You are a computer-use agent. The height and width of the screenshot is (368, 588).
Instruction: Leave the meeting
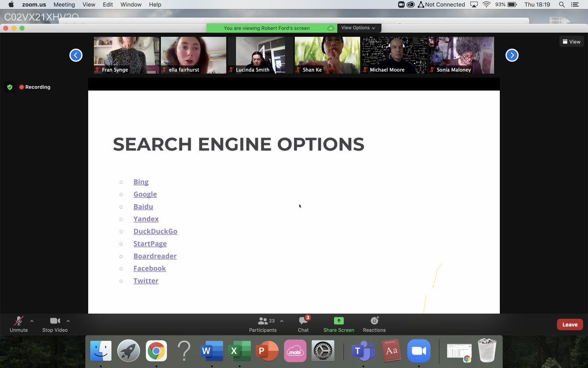[x=570, y=324]
